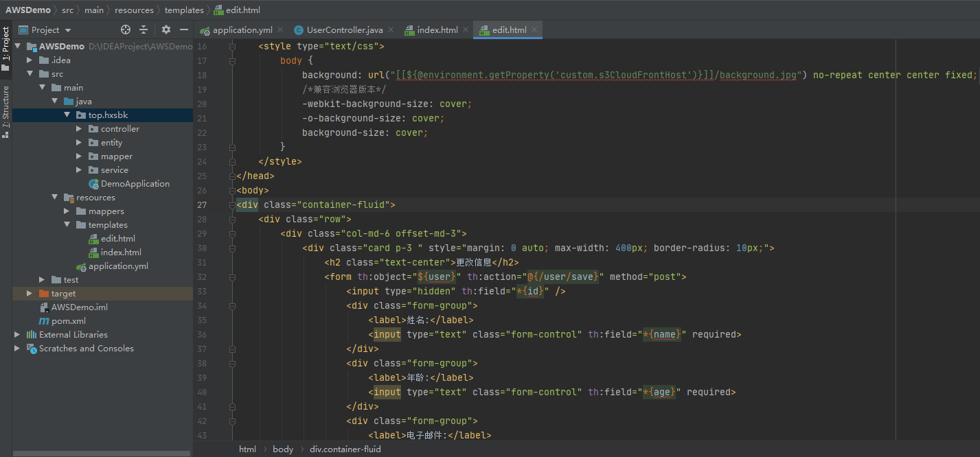This screenshot has height=457, width=980.
Task: Hide the Project panel with minus icon
Action: [x=184, y=30]
